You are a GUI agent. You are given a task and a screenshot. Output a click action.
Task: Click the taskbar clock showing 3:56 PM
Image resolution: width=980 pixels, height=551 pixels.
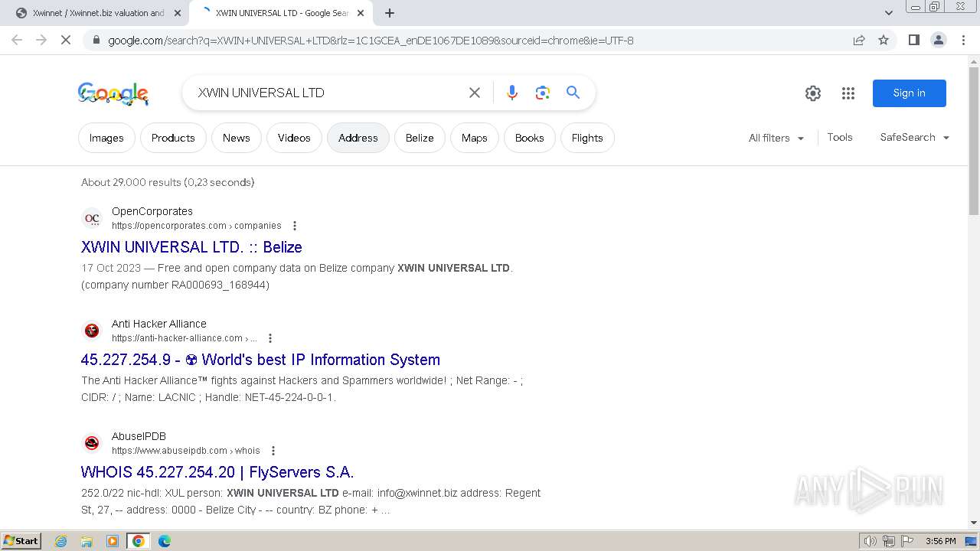click(940, 541)
